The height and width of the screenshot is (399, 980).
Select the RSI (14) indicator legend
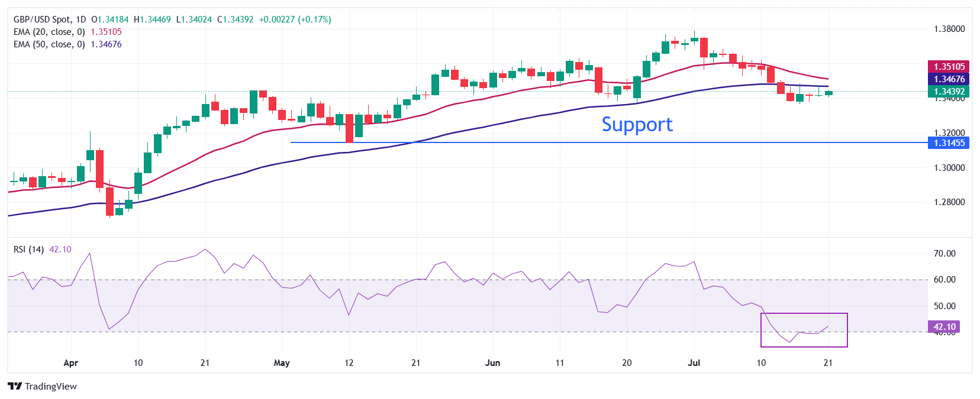(28, 249)
